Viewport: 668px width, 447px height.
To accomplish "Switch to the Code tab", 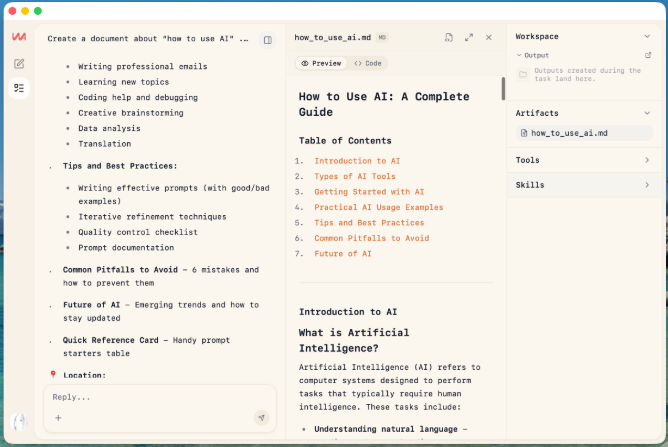I will 368,63.
